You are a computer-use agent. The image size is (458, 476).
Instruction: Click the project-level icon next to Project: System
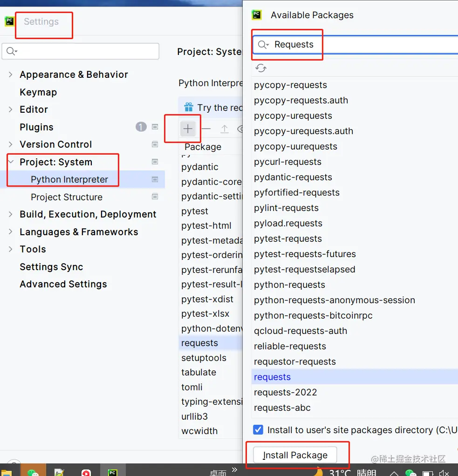pos(155,162)
